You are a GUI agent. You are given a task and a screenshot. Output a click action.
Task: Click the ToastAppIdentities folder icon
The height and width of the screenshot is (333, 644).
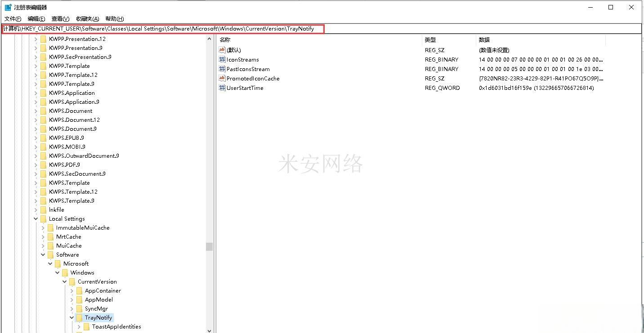pos(86,327)
